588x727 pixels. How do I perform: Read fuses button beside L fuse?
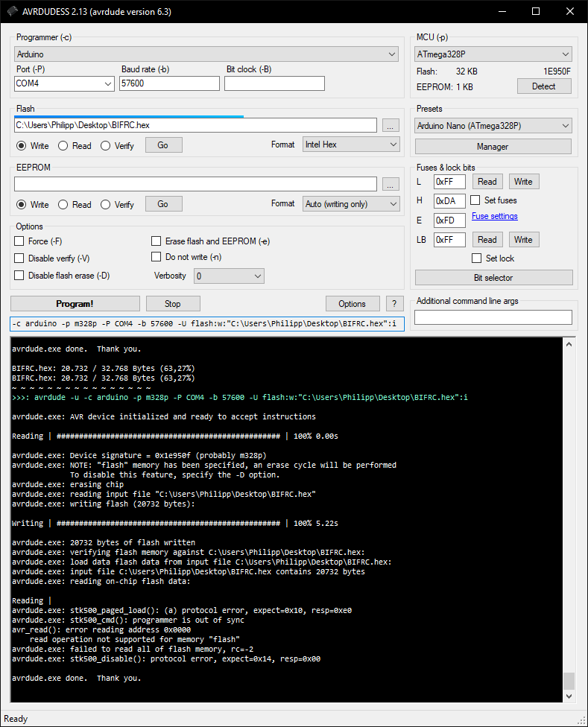point(487,182)
